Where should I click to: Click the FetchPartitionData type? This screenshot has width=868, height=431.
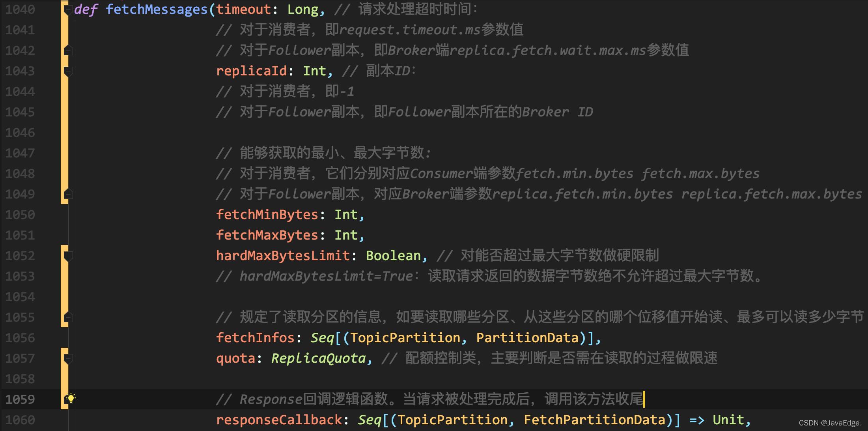594,420
